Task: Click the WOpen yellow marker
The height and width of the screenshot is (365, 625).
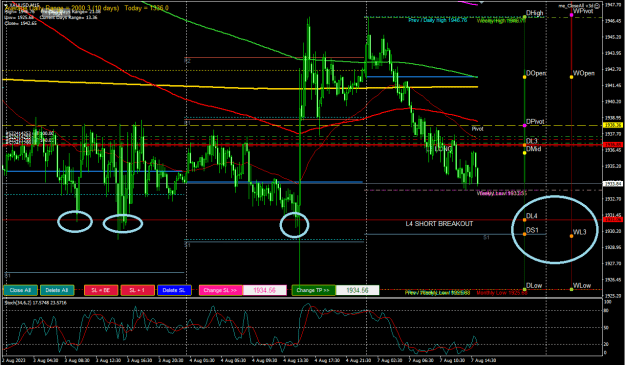Action: (x=572, y=77)
